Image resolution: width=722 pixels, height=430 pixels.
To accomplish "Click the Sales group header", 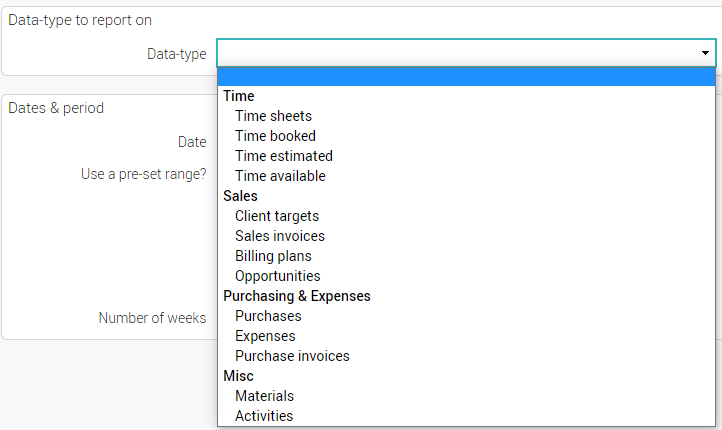I will point(240,196).
